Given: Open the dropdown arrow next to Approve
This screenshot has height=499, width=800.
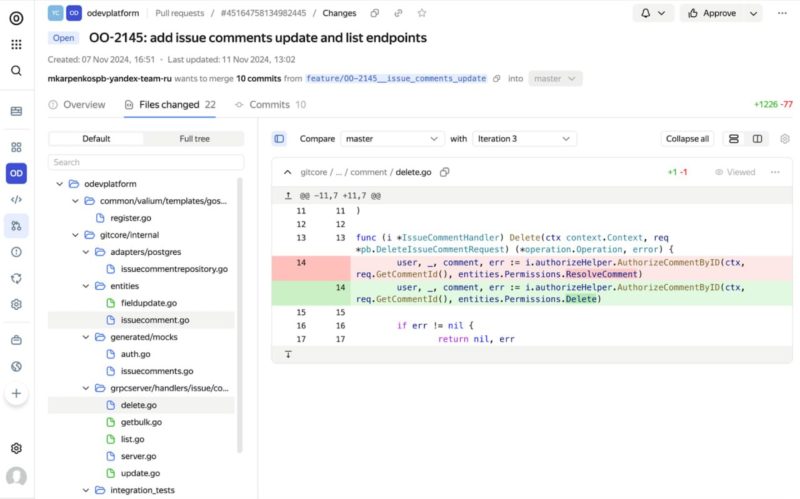Looking at the screenshot, I should [x=753, y=13].
